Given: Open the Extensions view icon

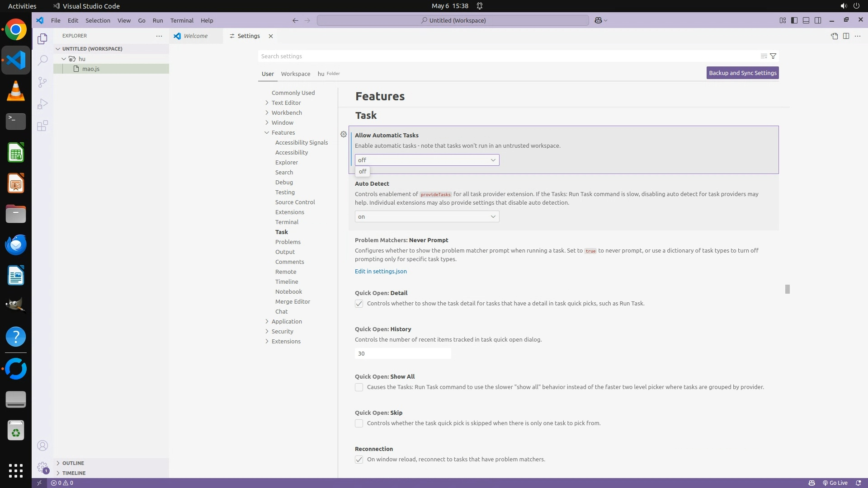Looking at the screenshot, I should [x=42, y=126].
